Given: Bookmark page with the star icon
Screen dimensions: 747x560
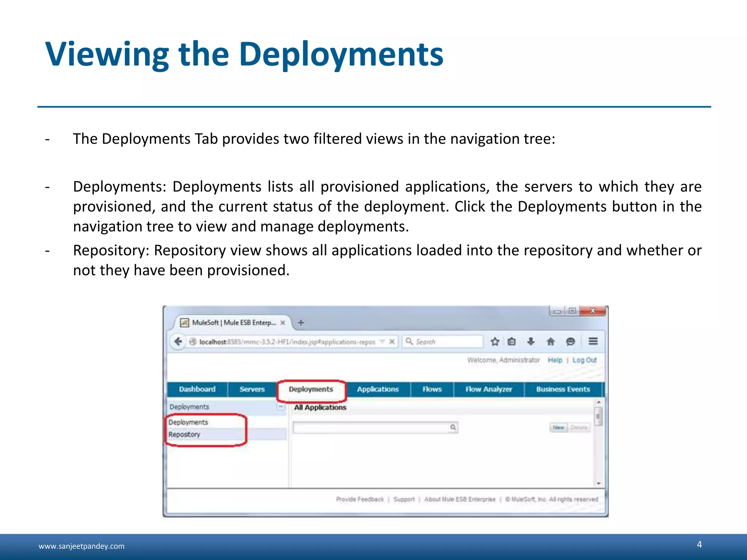Looking at the screenshot, I should 495,342.
